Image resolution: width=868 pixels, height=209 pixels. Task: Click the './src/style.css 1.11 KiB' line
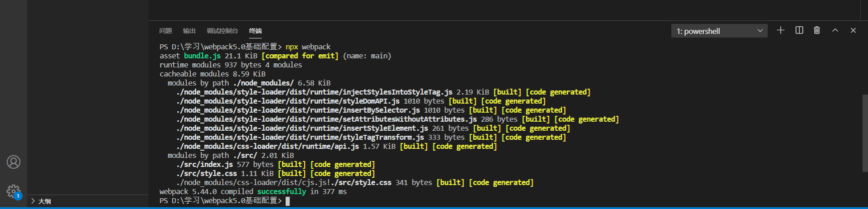tap(275, 174)
